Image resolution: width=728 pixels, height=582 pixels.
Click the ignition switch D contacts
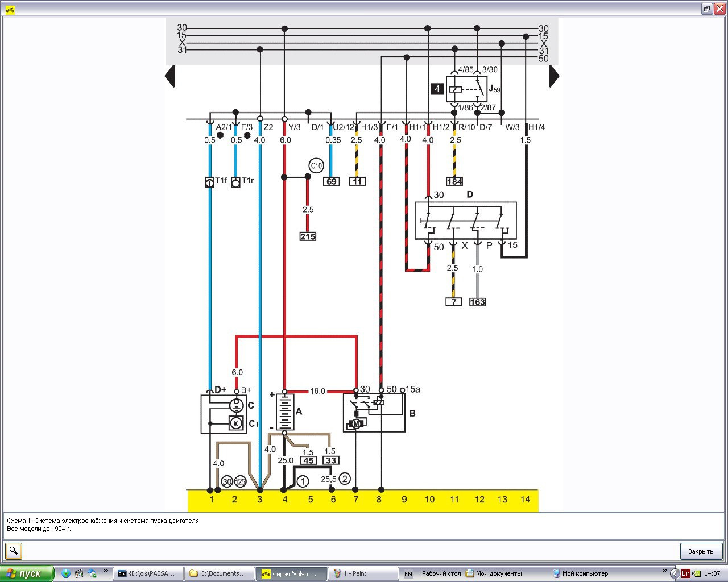466,221
